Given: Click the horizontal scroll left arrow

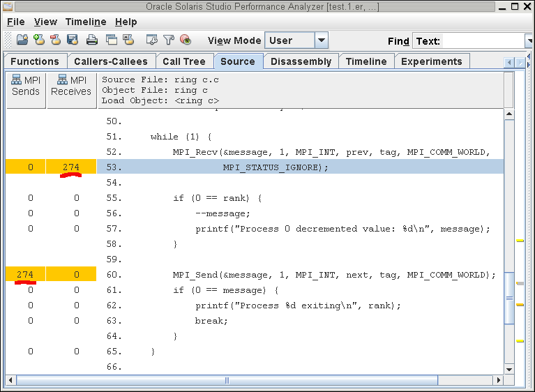Looking at the screenshot, I should click(x=10, y=380).
